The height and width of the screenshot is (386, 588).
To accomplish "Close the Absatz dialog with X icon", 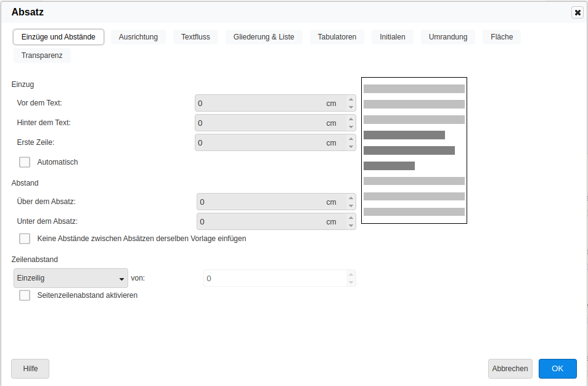I will [x=577, y=12].
